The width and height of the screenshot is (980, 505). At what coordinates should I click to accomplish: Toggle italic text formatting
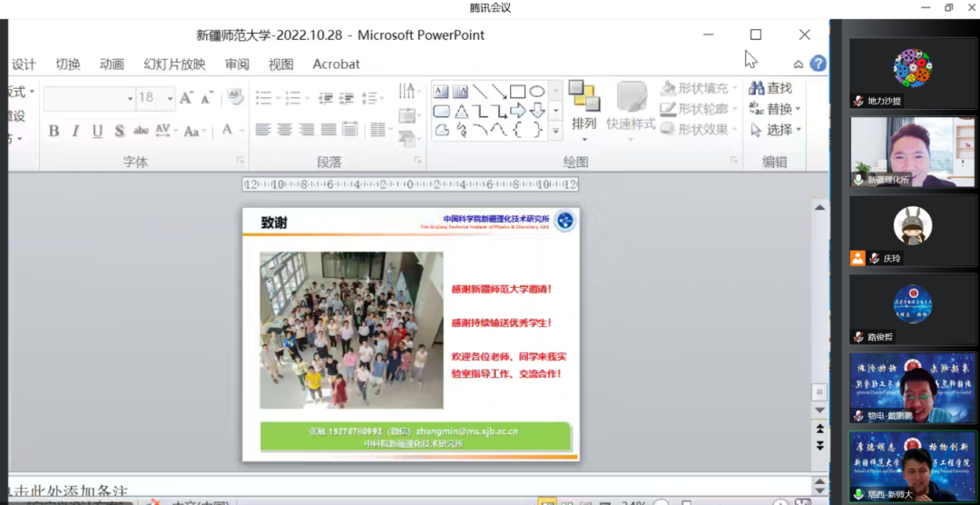coord(75,131)
